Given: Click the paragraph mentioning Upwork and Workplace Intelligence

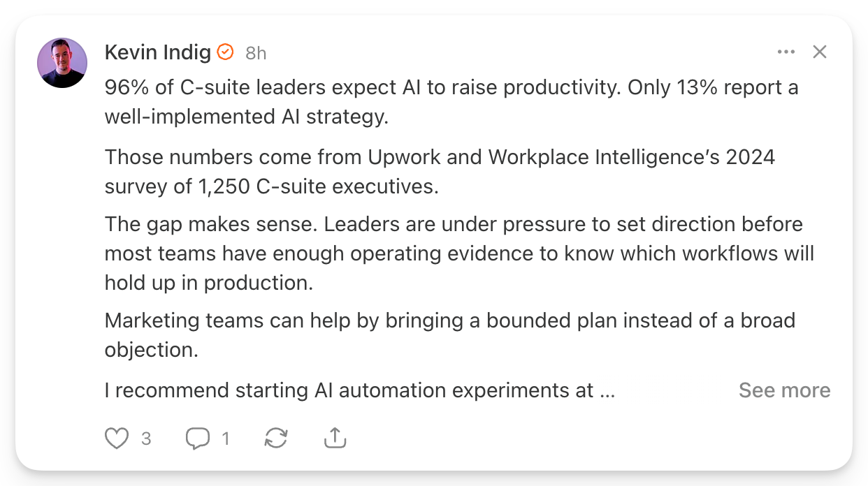Looking at the screenshot, I should click(x=440, y=170).
